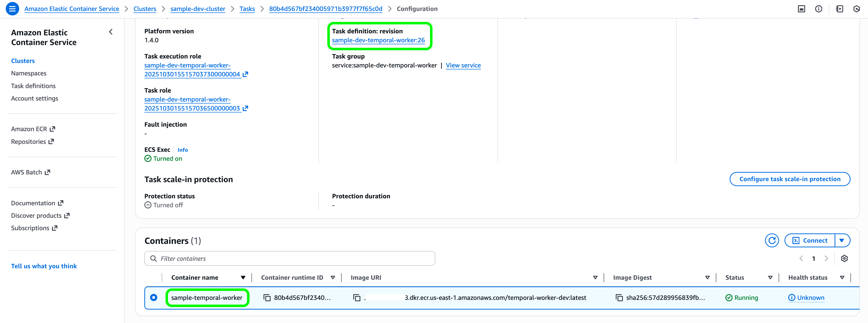Go to Task definitions in sidebar
The image size is (868, 323).
point(33,86)
